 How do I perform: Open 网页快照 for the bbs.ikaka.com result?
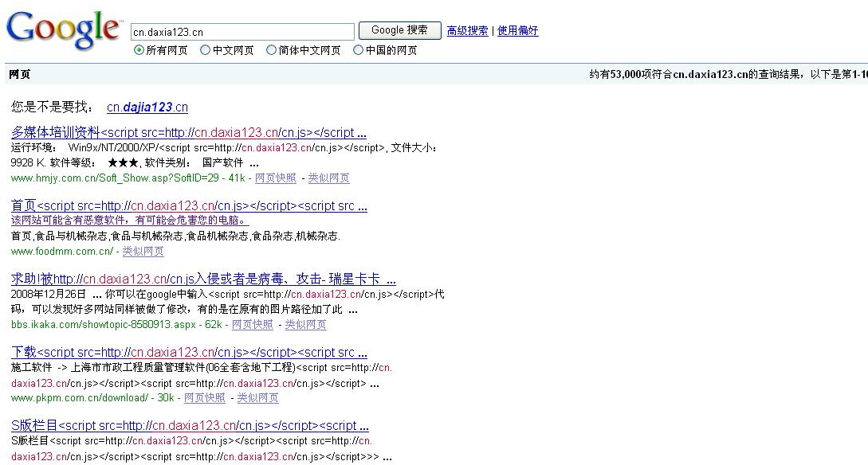pos(253,325)
